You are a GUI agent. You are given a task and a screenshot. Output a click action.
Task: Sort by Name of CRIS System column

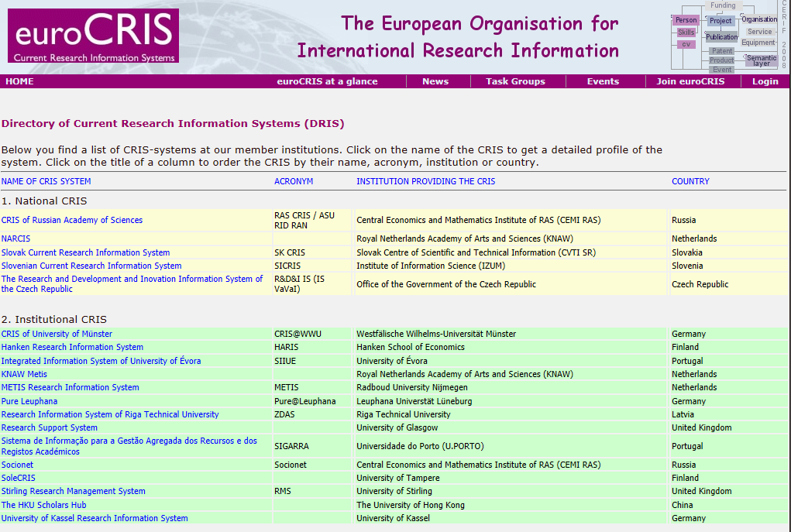[x=46, y=181]
